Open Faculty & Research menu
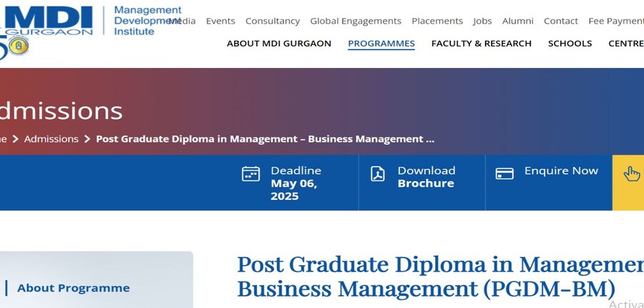 point(481,44)
